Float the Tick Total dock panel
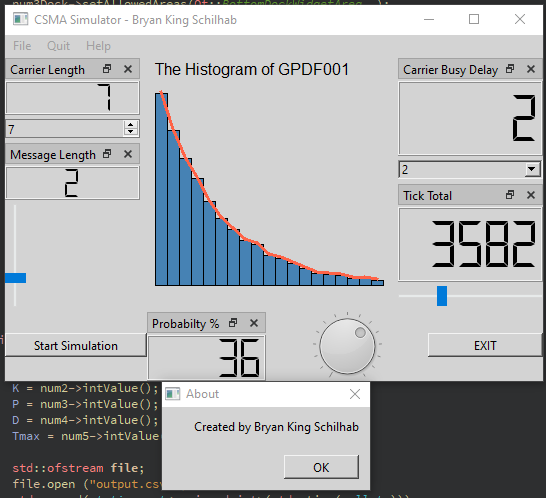 (510, 195)
